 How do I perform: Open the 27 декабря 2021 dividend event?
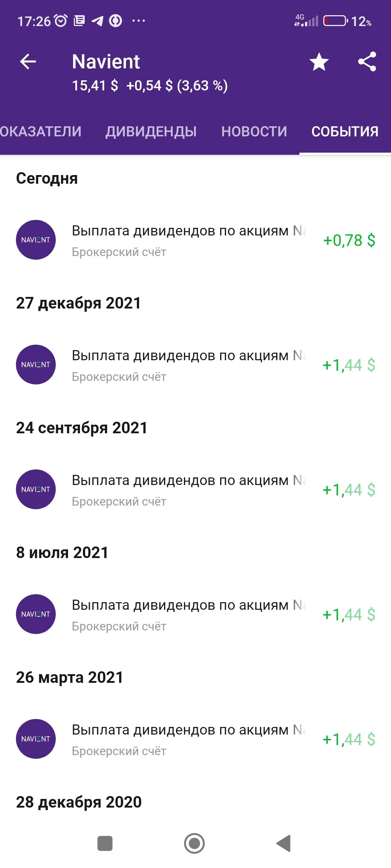point(195,365)
